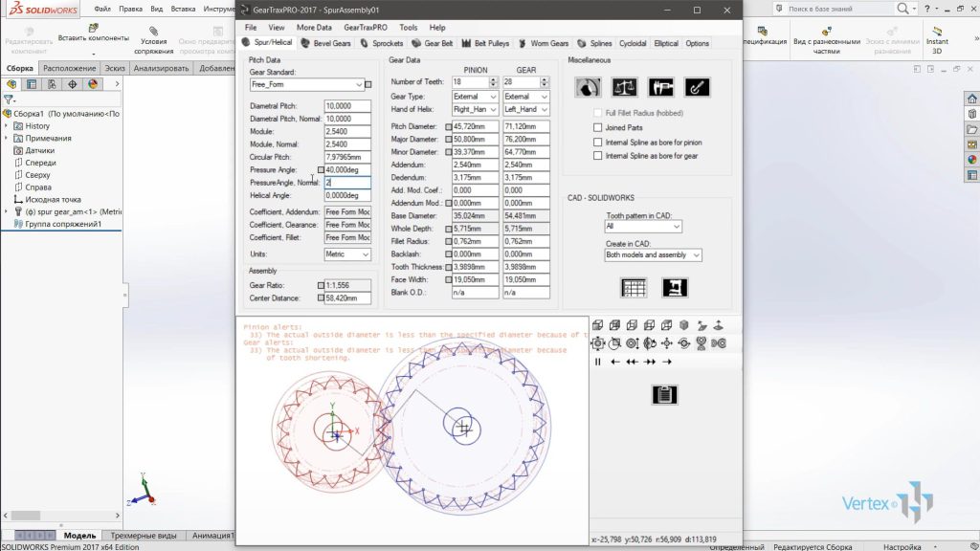The width and height of the screenshot is (980, 551).
Task: Toggle the checkbox beside Backlash
Action: click(x=448, y=254)
